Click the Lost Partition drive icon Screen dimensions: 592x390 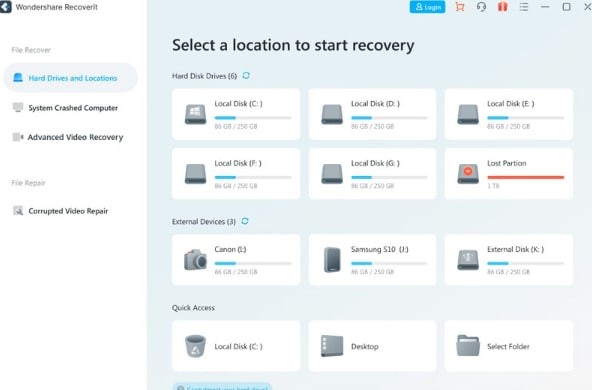tap(468, 174)
